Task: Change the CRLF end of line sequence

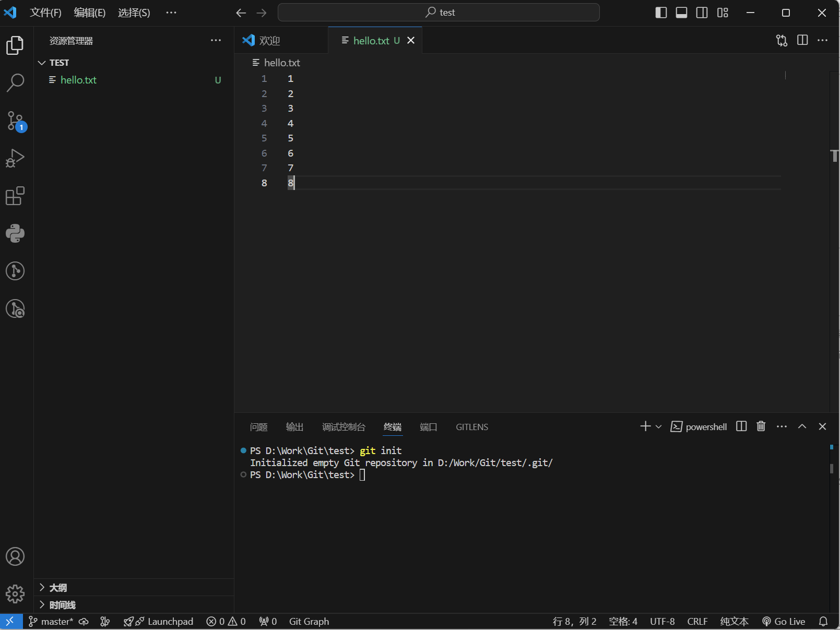Action: (697, 621)
